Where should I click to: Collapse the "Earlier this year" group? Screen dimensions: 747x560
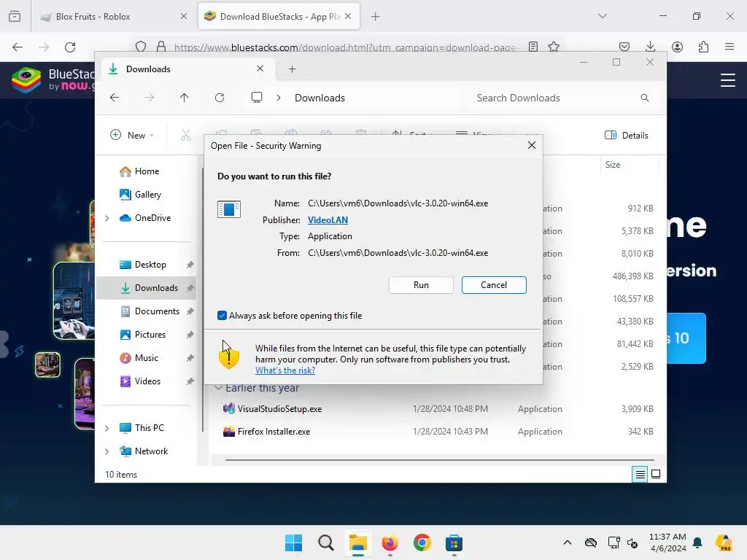point(218,388)
